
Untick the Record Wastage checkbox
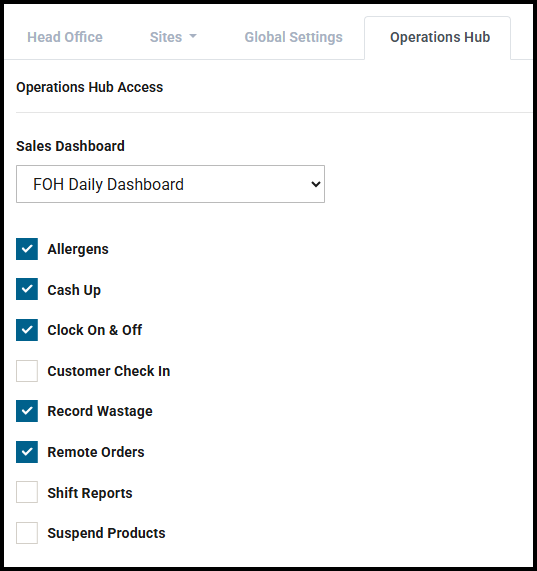27,411
